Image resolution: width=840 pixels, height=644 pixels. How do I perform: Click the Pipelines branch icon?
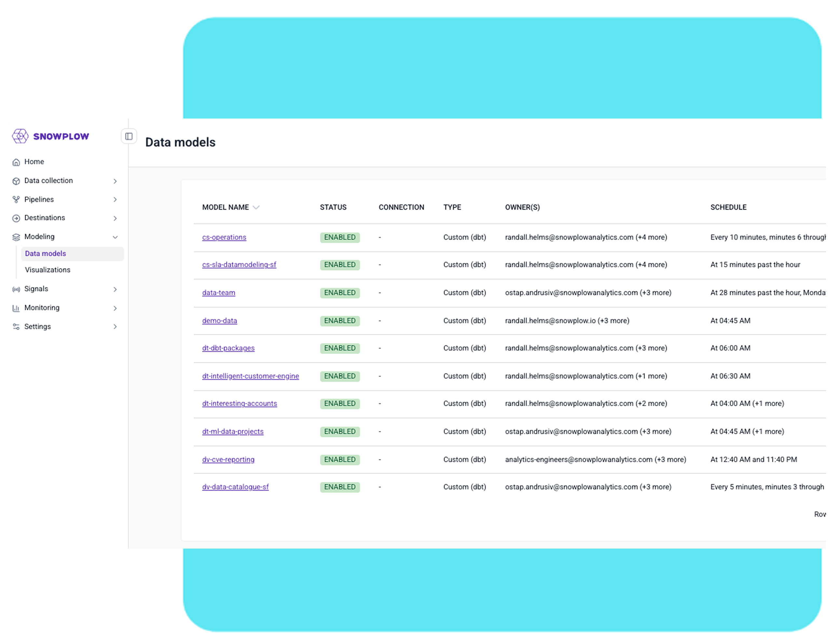click(16, 199)
